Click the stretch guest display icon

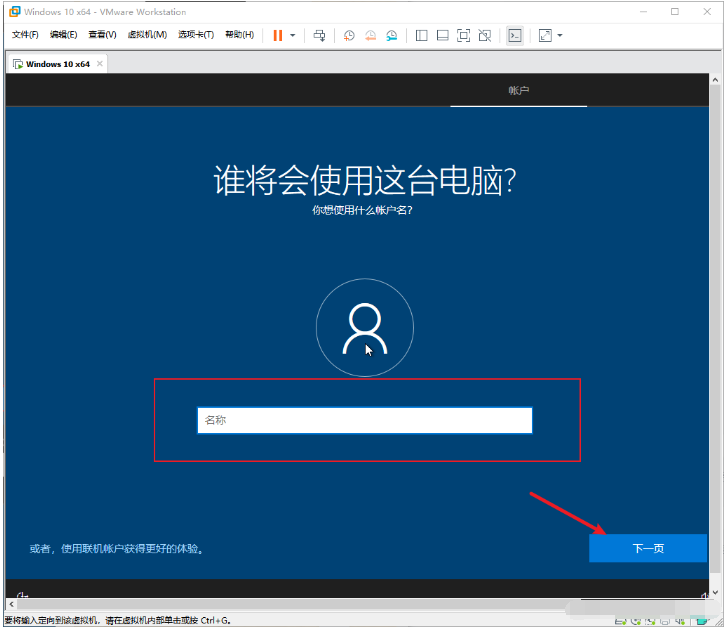coord(545,35)
